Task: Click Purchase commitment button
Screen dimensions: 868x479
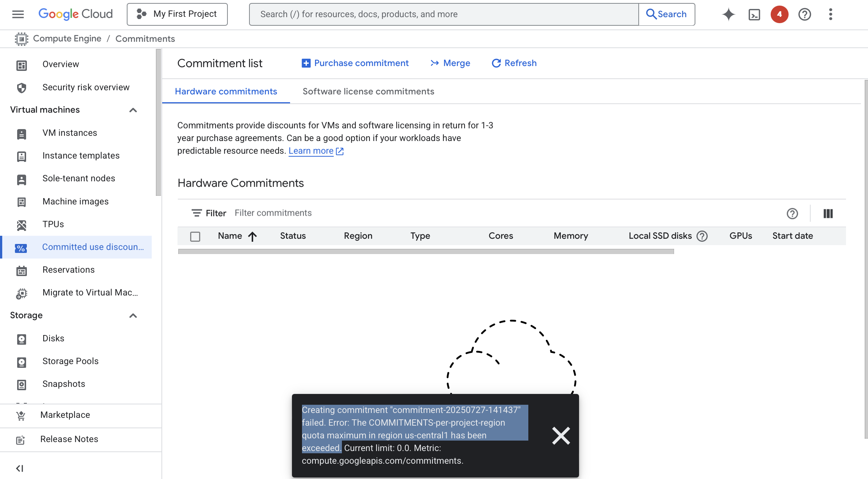Action: tap(355, 63)
